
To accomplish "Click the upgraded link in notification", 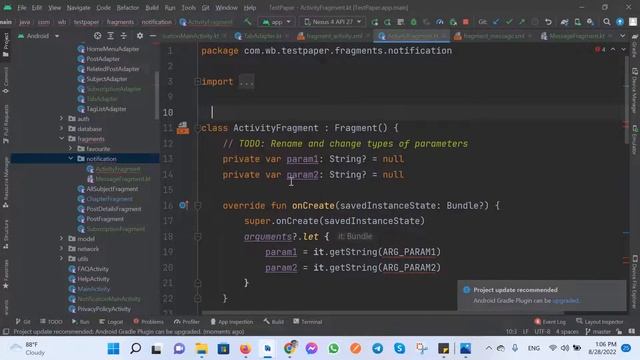I will pos(565,300).
